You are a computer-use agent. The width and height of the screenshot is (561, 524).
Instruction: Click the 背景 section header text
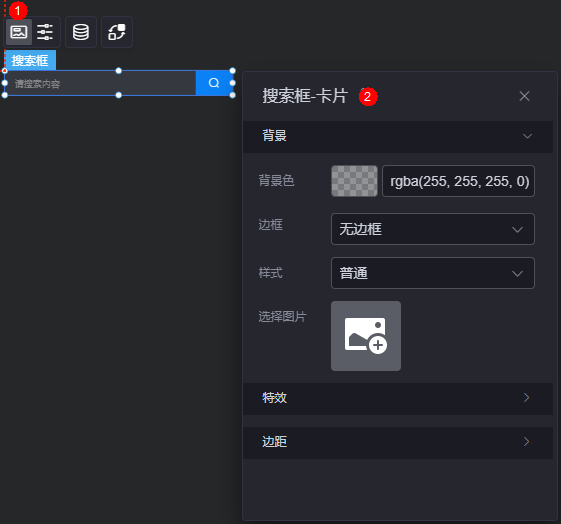(x=274, y=136)
